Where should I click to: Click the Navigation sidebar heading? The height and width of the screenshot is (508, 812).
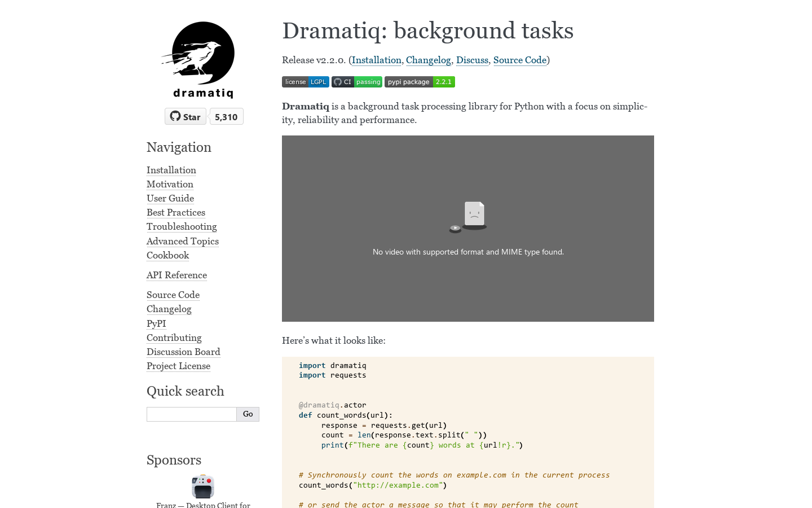tap(179, 147)
